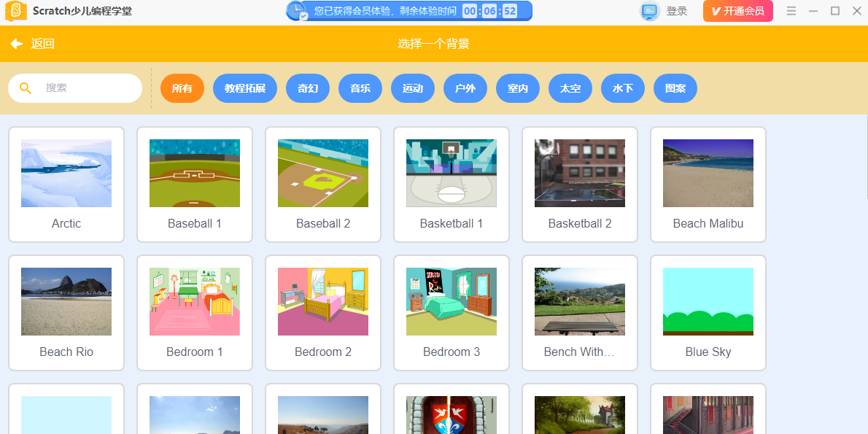Select the 教程拓展 category filter
Viewport: 868px width, 434px height.
click(x=245, y=88)
